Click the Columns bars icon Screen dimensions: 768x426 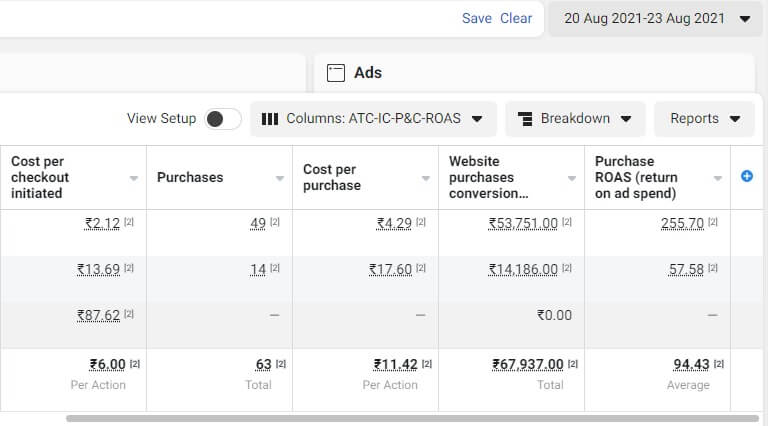tap(269, 119)
